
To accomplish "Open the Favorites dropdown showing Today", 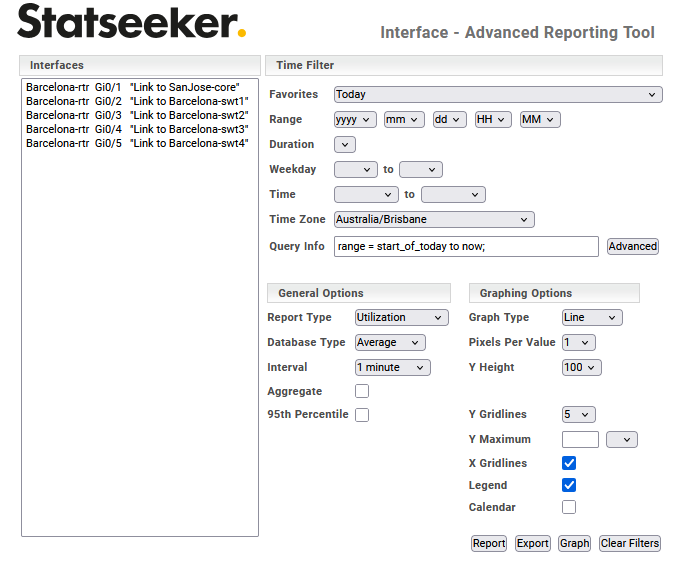I will (x=498, y=95).
